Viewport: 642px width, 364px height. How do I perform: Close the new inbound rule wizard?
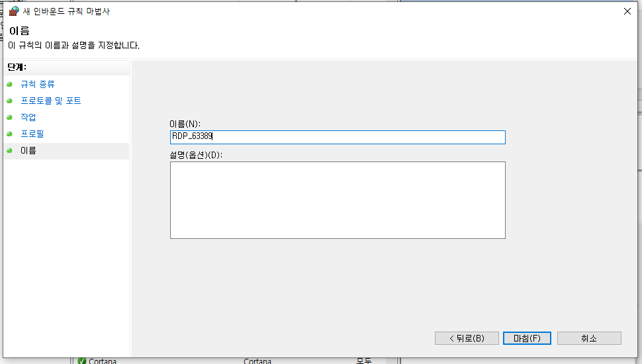click(627, 11)
